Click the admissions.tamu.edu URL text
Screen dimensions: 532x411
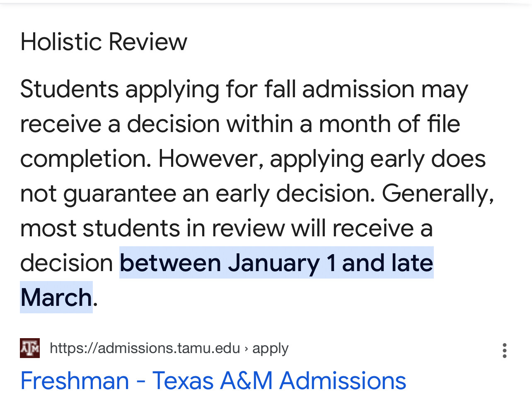[x=145, y=348]
